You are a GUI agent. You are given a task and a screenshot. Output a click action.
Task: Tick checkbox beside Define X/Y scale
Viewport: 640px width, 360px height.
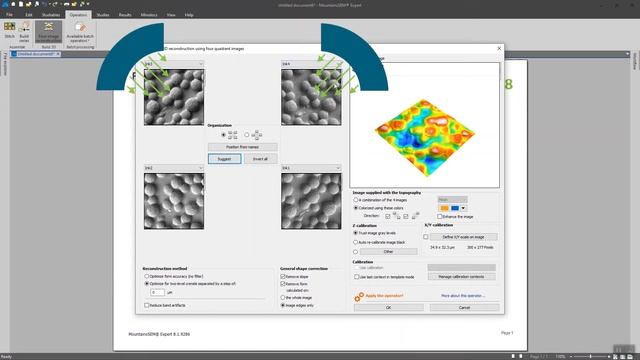pyautogui.click(x=426, y=237)
